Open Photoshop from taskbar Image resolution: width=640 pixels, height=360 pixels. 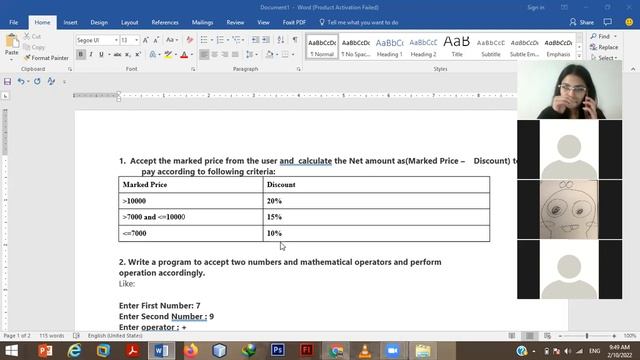[278, 351]
